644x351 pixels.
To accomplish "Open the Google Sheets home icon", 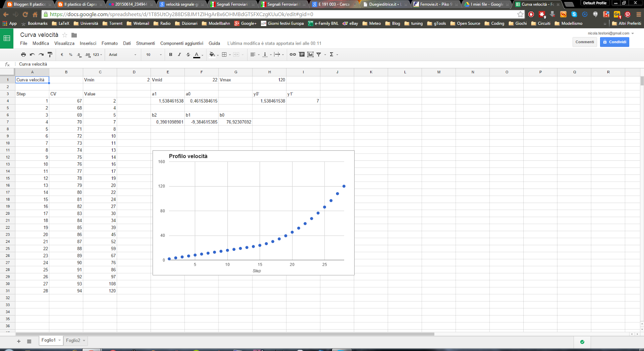I will click(7, 38).
